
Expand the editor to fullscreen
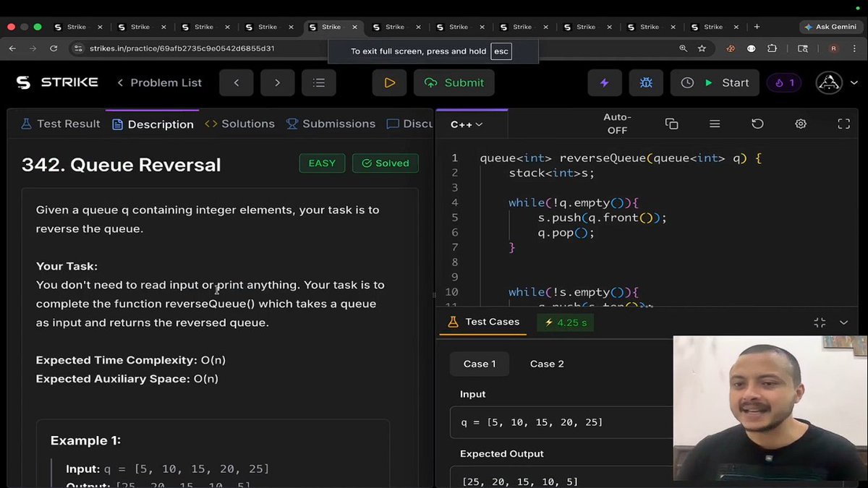843,124
